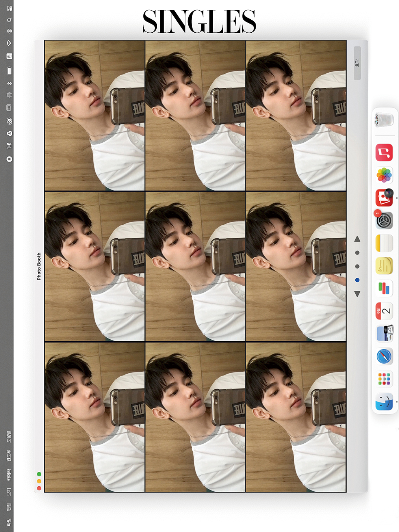Open Spotlight search in the menu bar

point(9,20)
